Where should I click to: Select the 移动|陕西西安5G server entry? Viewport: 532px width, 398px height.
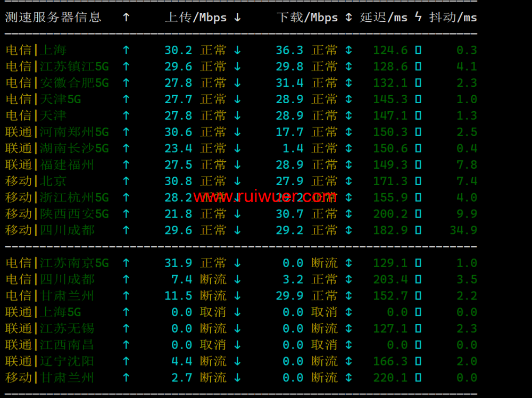click(x=57, y=214)
